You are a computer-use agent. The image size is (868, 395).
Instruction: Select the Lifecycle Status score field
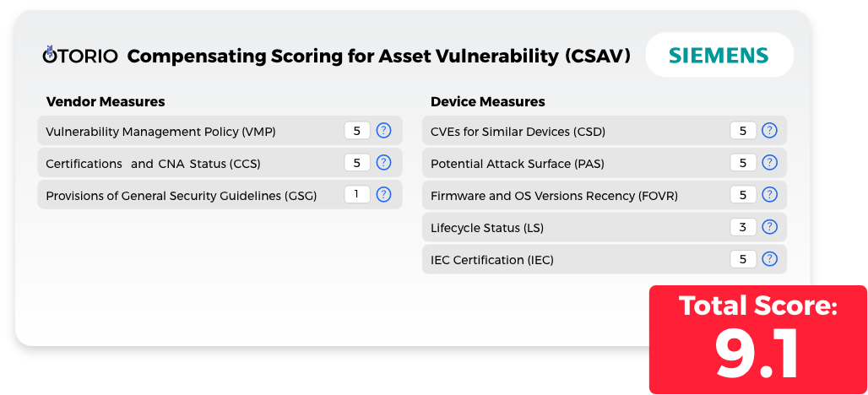click(x=743, y=227)
